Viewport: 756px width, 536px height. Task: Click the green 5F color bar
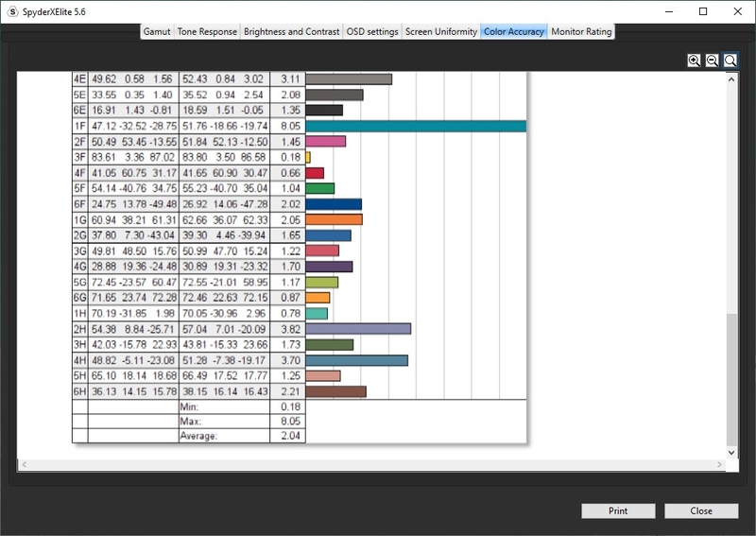tap(320, 189)
